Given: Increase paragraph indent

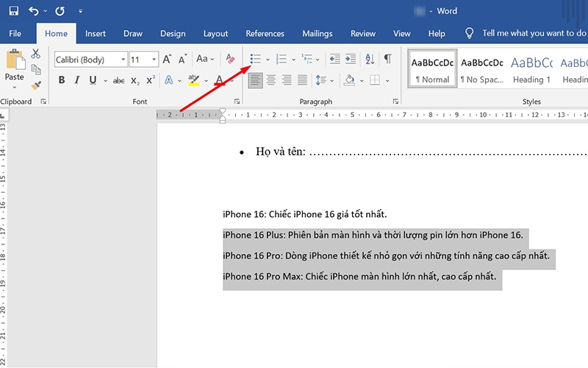Looking at the screenshot, I should coord(351,59).
